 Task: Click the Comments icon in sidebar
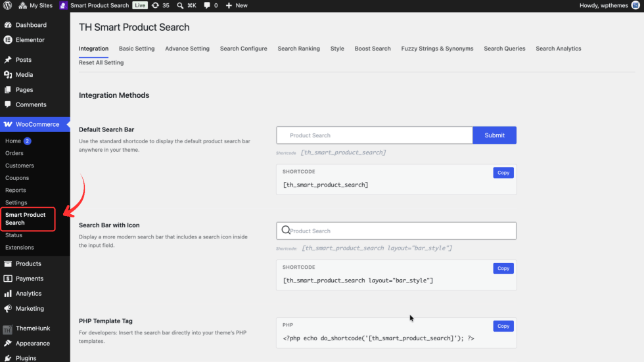click(x=8, y=104)
